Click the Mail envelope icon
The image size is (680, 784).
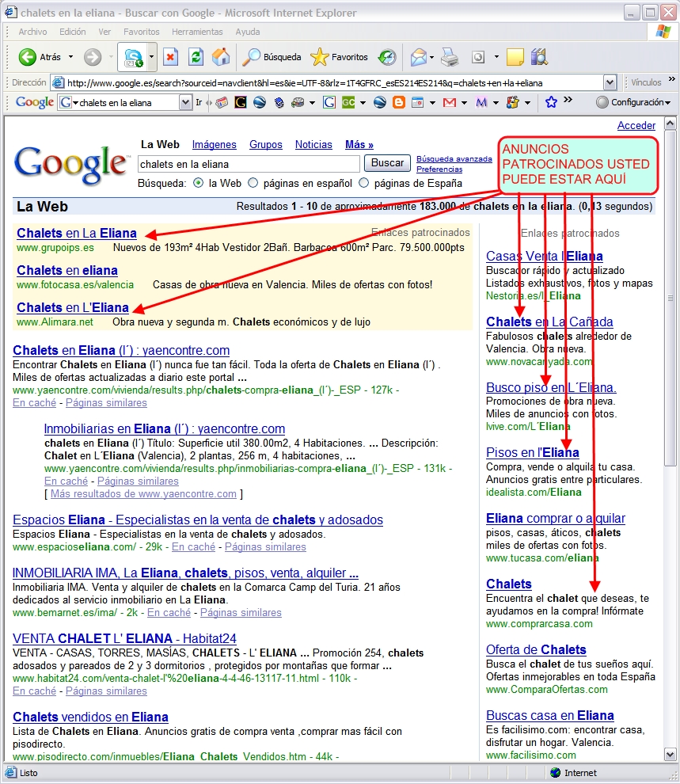(x=419, y=57)
